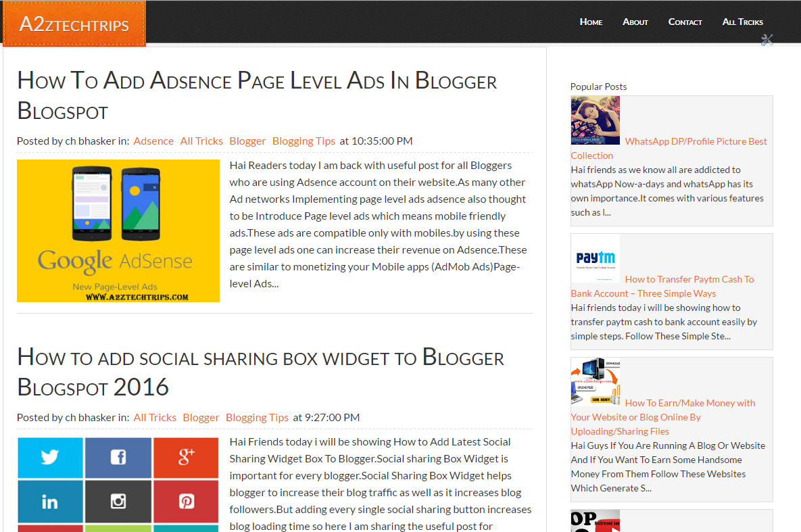Screen dimensions: 801x532
Task: Open the Home menu item
Action: click(591, 22)
